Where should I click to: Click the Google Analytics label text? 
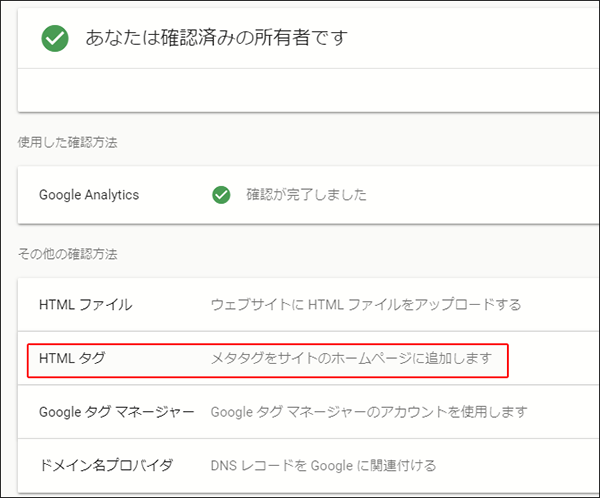point(89,195)
